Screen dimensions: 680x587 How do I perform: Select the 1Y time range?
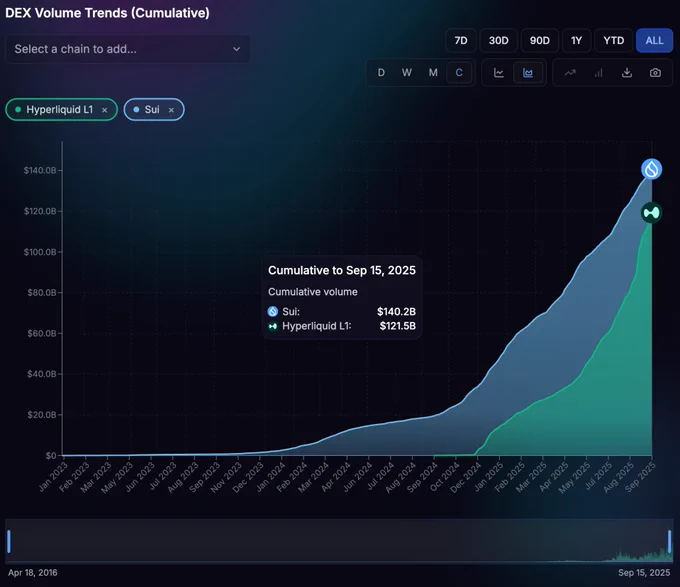576,41
